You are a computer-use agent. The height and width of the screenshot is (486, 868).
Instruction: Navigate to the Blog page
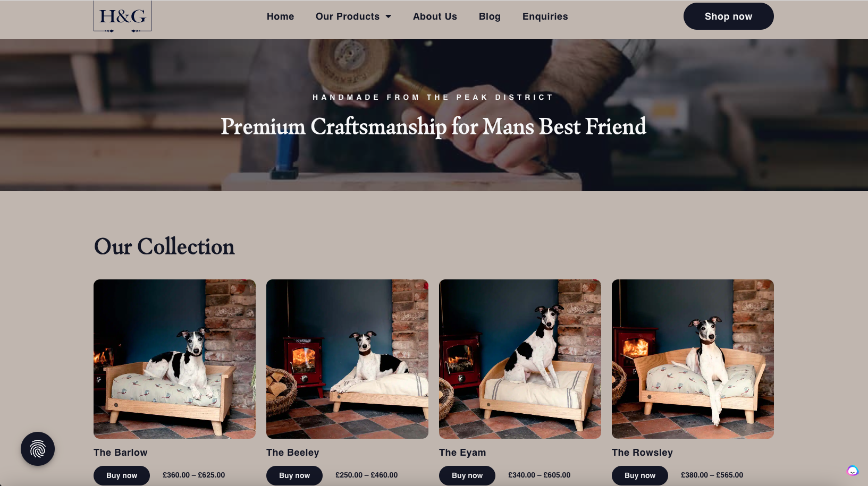pos(490,16)
